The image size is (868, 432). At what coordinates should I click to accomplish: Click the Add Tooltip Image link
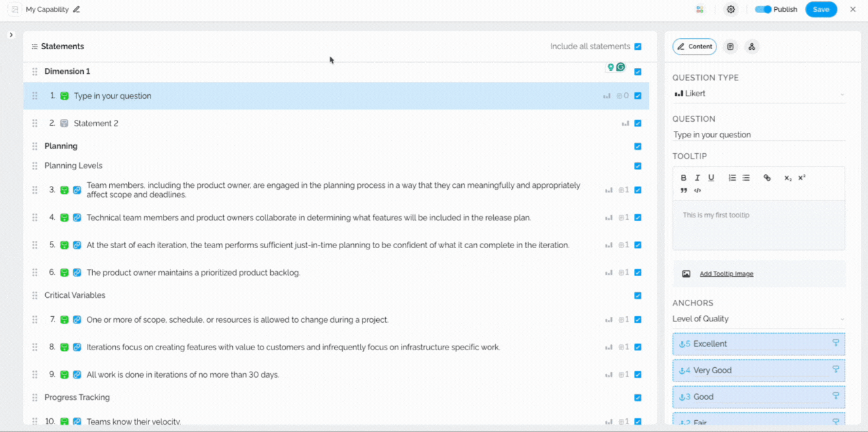pyautogui.click(x=726, y=274)
